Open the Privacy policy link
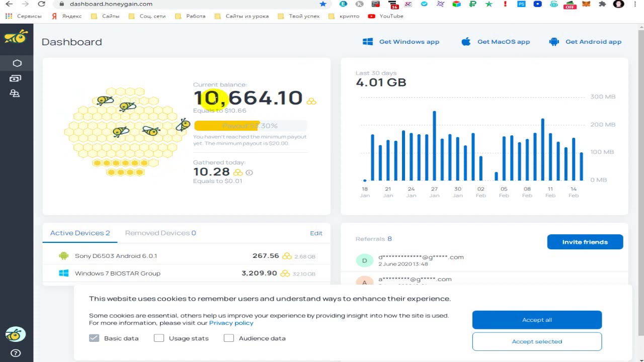Screen dimensions: 644x362 tap(231, 323)
